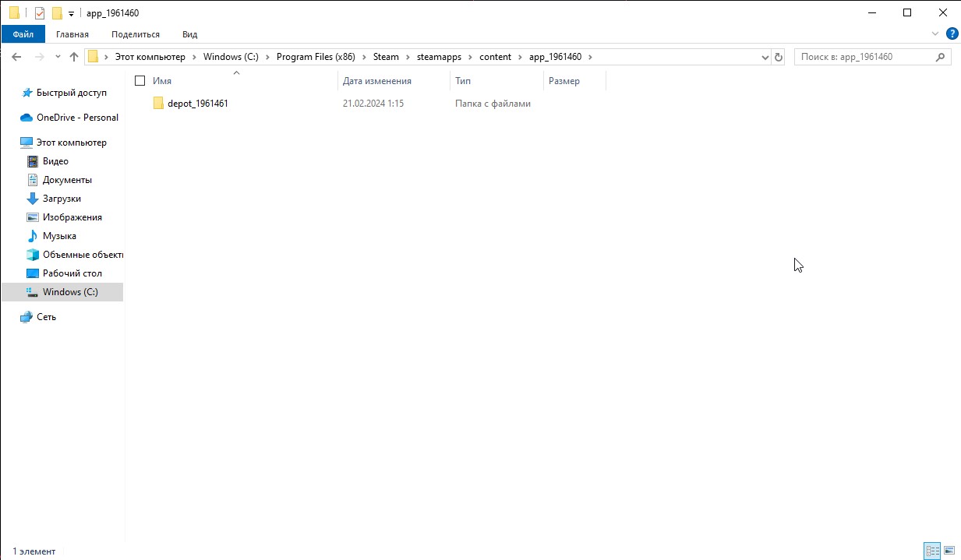Toggle the select-all checkbox in header
This screenshot has height=560, width=961.
(x=140, y=81)
